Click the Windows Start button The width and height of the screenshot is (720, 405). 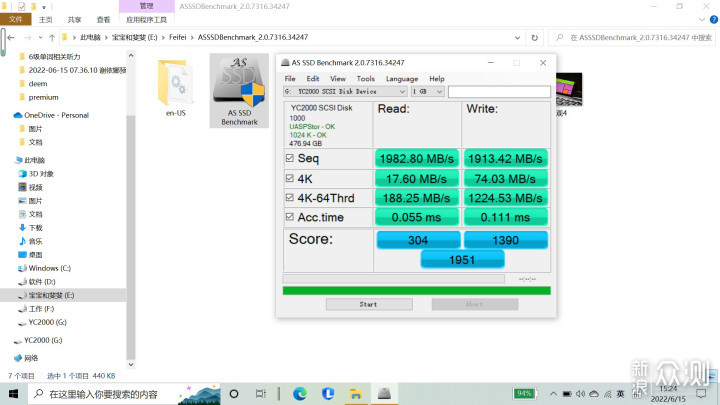(x=13, y=394)
